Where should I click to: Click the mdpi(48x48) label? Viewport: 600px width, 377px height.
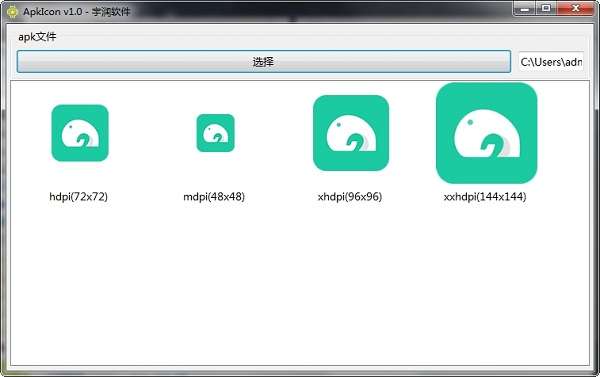(214, 197)
